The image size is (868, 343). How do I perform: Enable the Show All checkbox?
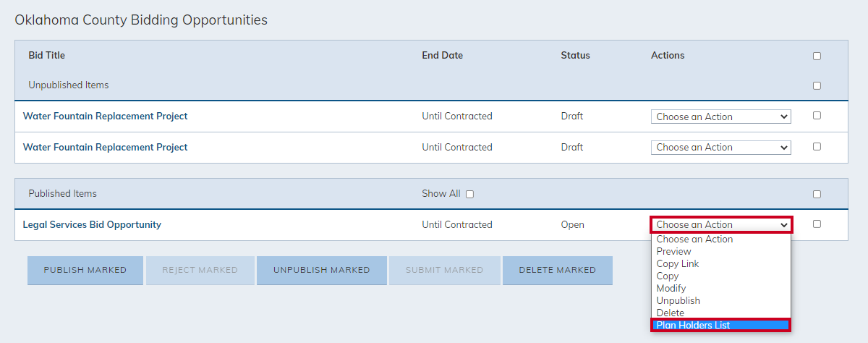click(x=469, y=194)
